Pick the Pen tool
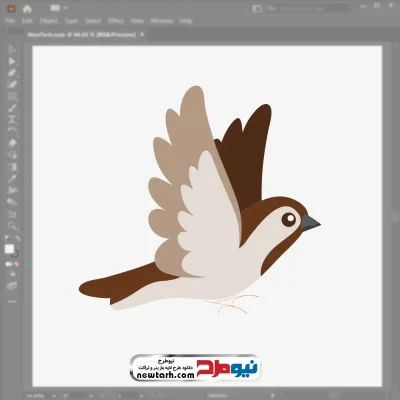Viewport: 400px width, 400px height. [x=12, y=73]
